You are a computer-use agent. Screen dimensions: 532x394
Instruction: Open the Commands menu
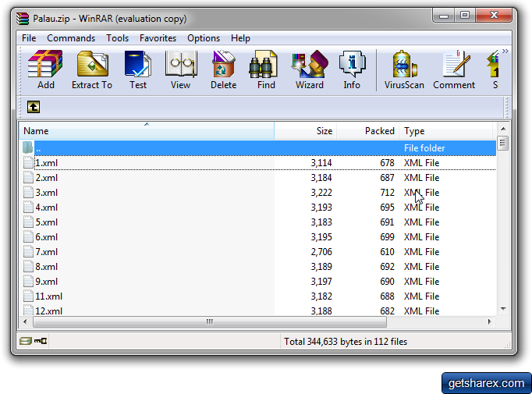point(71,38)
